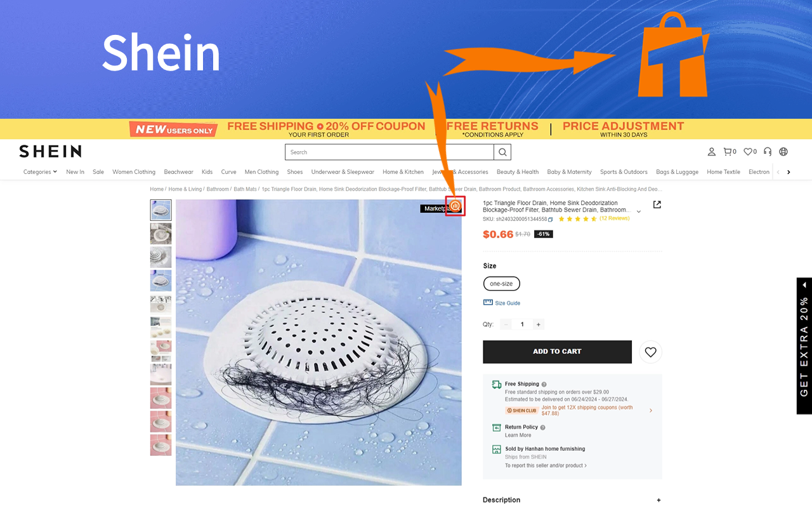Click the ADD TO CART button

pyautogui.click(x=557, y=352)
